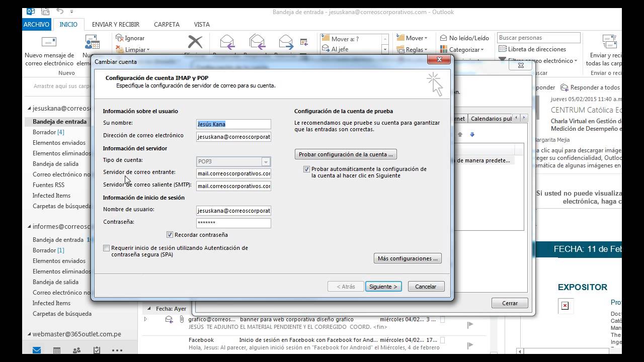Select Fuentes RSS folder
Image resolution: width=644 pixels, height=362 pixels.
click(x=48, y=185)
